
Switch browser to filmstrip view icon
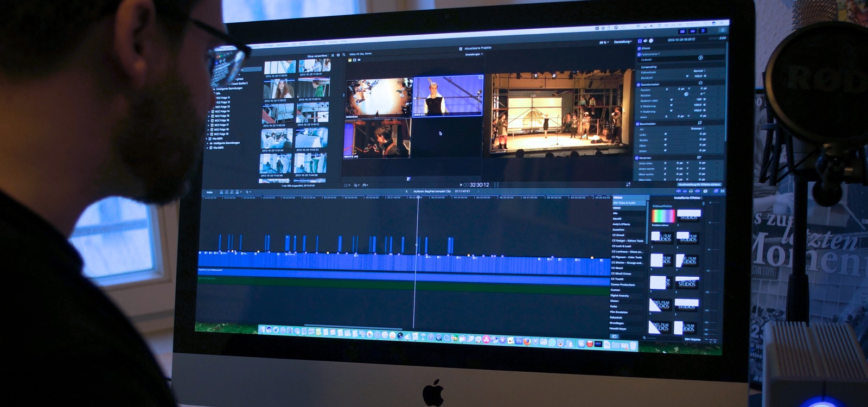(x=338, y=55)
